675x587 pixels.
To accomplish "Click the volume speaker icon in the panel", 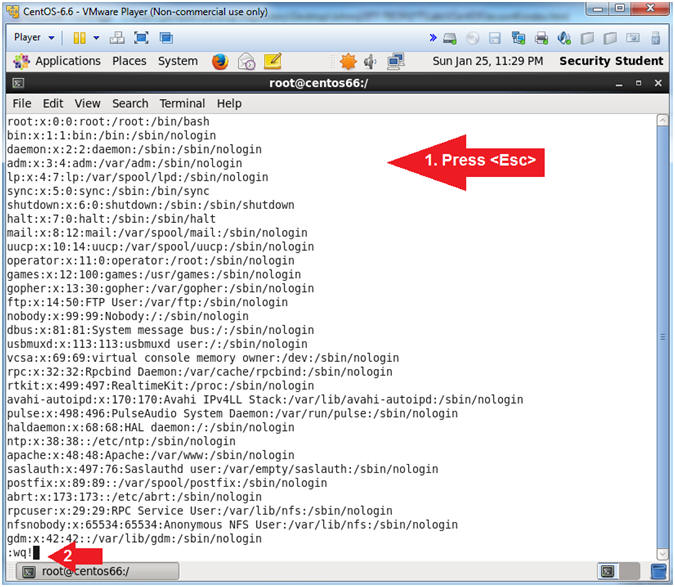I will [x=370, y=62].
